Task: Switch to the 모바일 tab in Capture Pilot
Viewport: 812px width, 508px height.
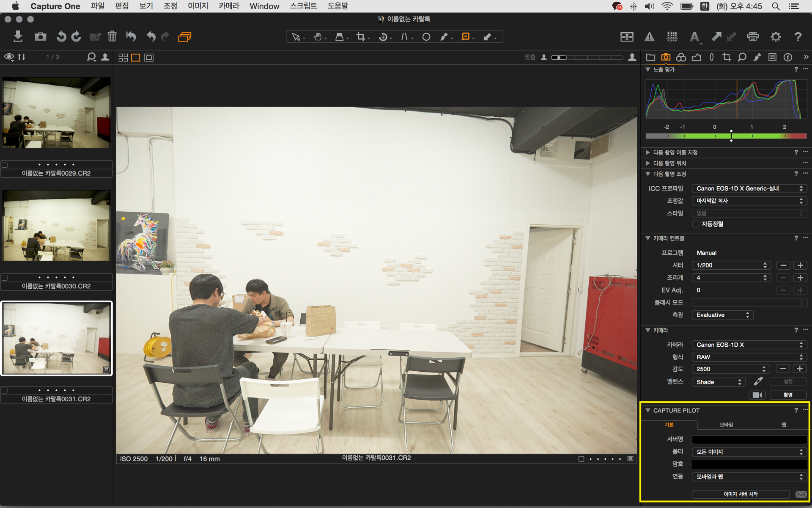Action: [x=726, y=424]
